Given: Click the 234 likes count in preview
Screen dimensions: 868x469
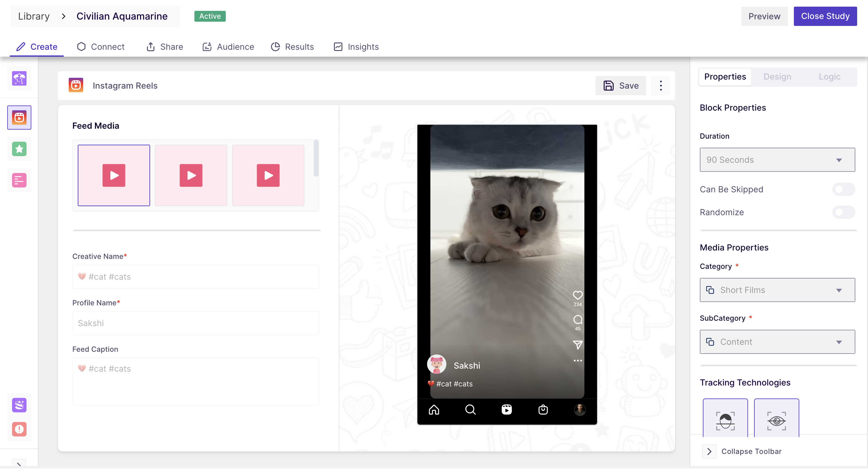Looking at the screenshot, I should [577, 304].
